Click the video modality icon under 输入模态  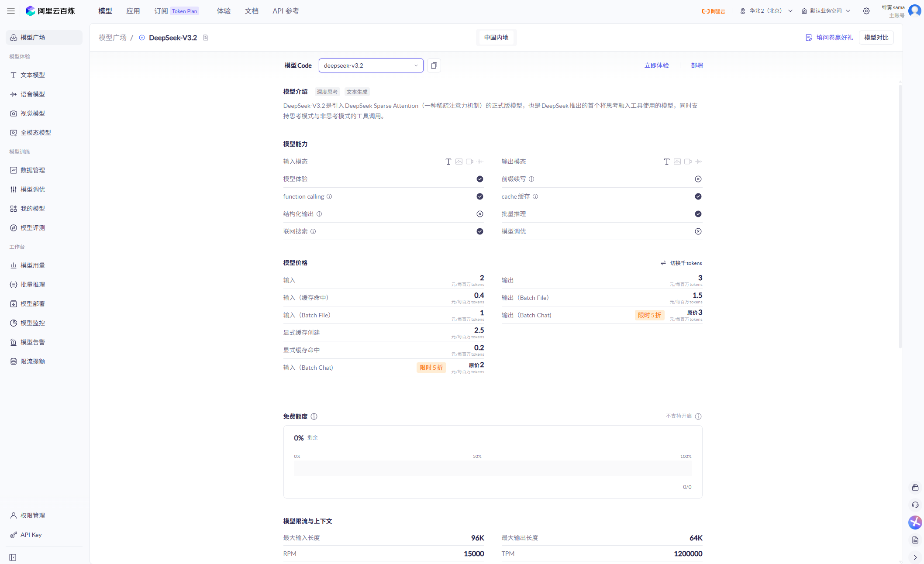tap(469, 162)
